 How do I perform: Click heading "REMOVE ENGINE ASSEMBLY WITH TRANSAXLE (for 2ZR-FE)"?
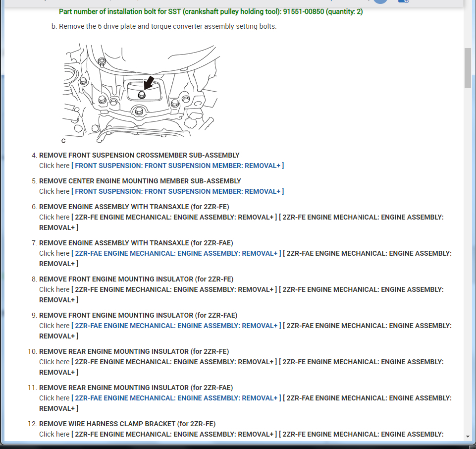[x=134, y=207]
